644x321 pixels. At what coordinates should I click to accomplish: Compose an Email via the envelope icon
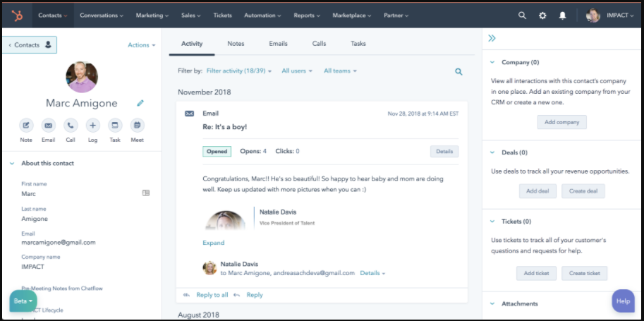coord(49,126)
